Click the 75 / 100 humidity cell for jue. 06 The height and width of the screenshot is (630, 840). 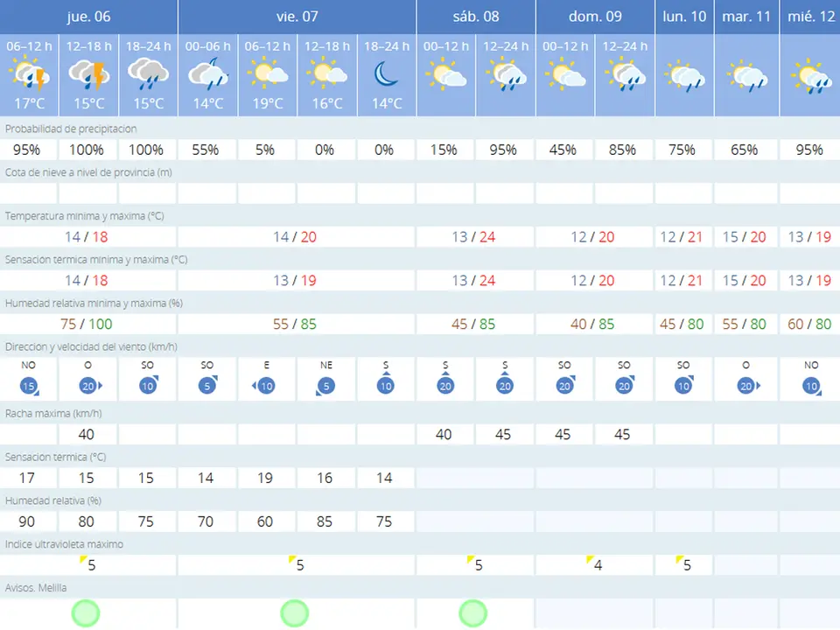pos(87,324)
